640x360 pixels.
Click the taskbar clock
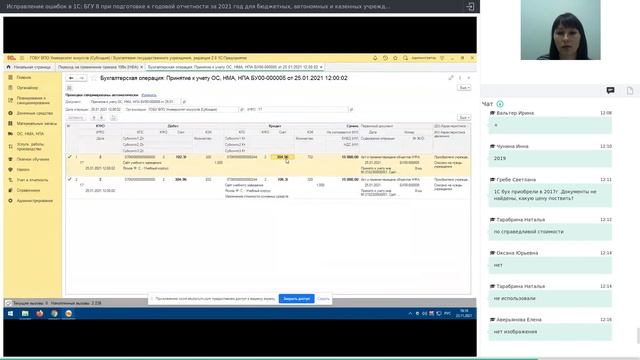pyautogui.click(x=464, y=313)
